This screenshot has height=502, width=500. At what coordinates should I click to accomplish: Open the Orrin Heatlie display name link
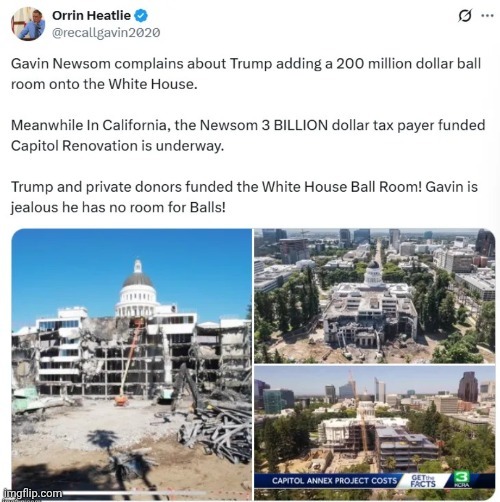click(x=91, y=15)
